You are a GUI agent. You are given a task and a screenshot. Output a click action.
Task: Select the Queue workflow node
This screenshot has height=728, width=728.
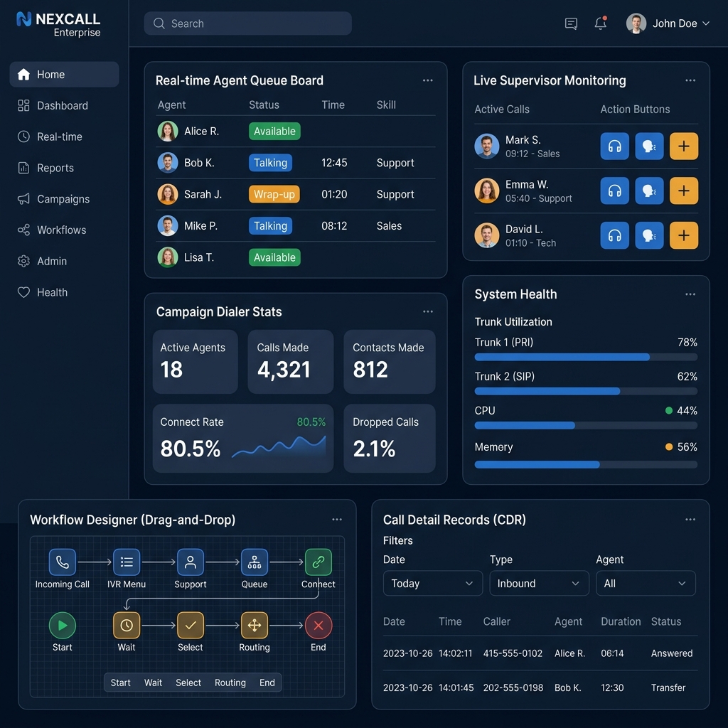point(255,562)
